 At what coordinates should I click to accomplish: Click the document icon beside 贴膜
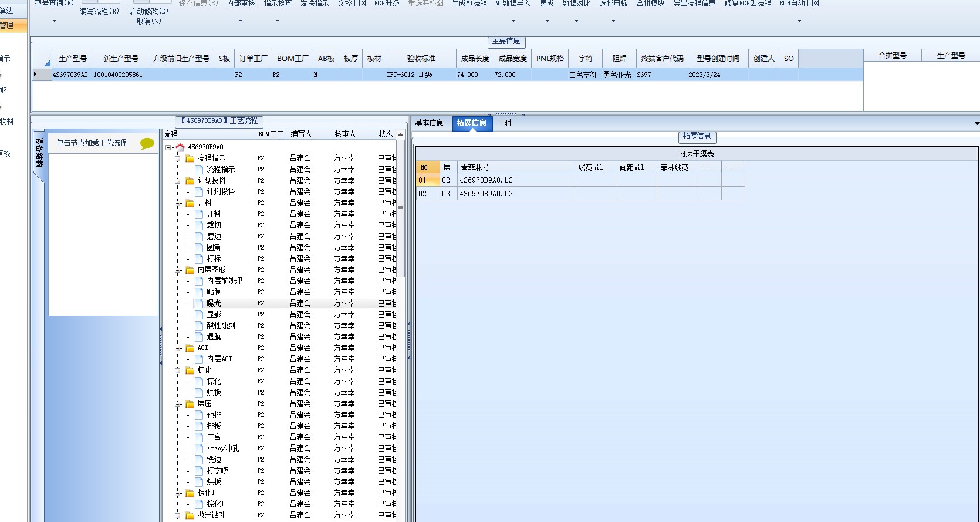pyautogui.click(x=199, y=292)
